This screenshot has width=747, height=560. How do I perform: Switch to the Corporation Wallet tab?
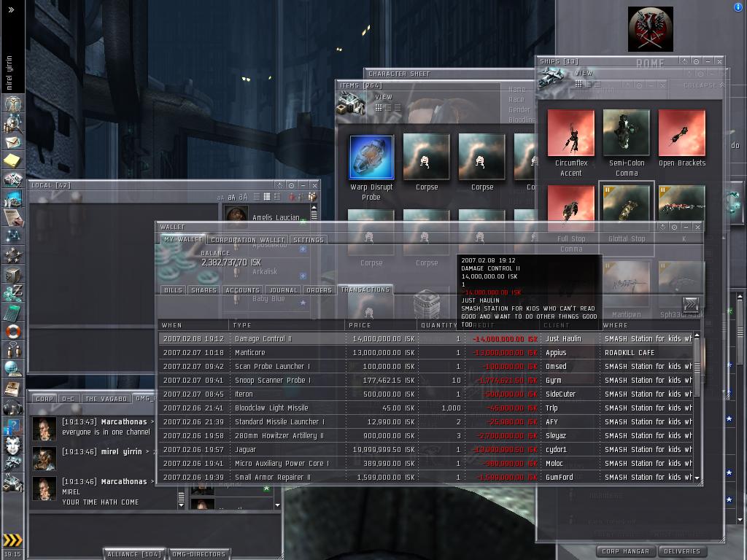point(248,239)
